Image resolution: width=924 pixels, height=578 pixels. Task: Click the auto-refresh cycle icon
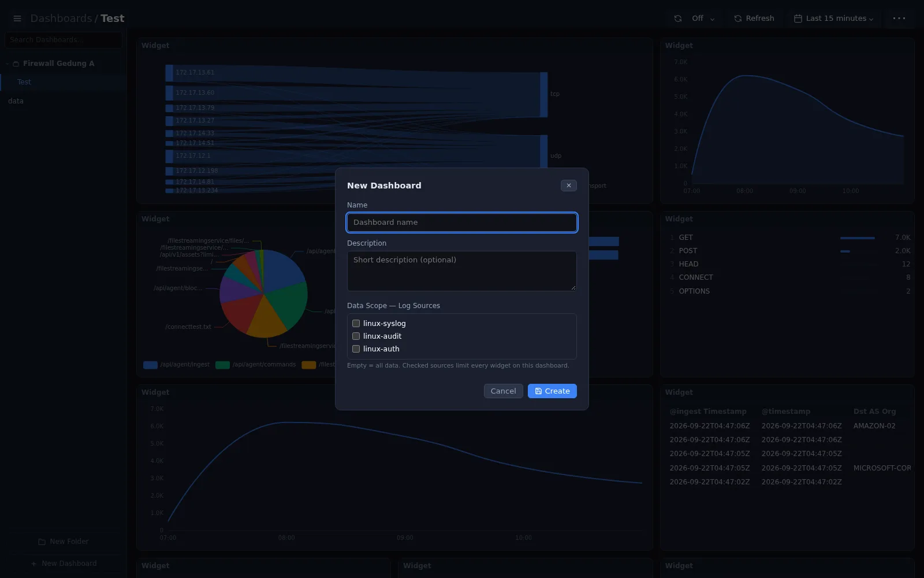pyautogui.click(x=678, y=18)
